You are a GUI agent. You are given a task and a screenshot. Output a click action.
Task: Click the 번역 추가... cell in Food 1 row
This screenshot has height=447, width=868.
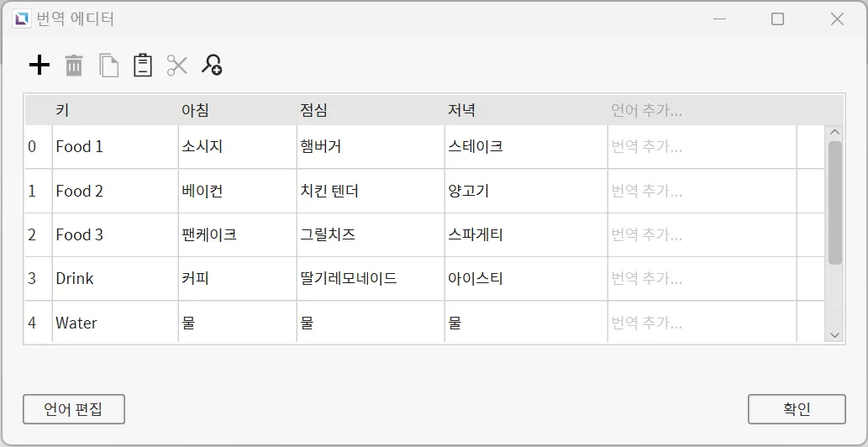tap(646, 147)
